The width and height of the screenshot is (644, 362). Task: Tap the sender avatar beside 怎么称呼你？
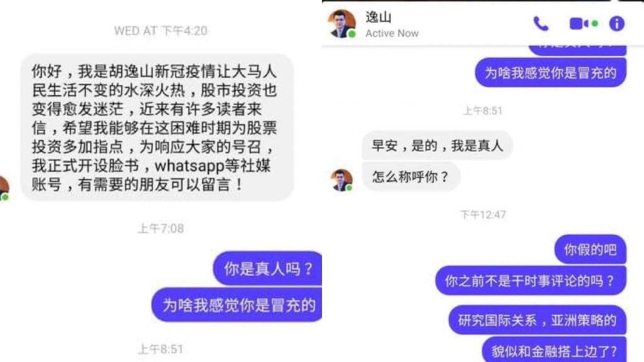341,180
